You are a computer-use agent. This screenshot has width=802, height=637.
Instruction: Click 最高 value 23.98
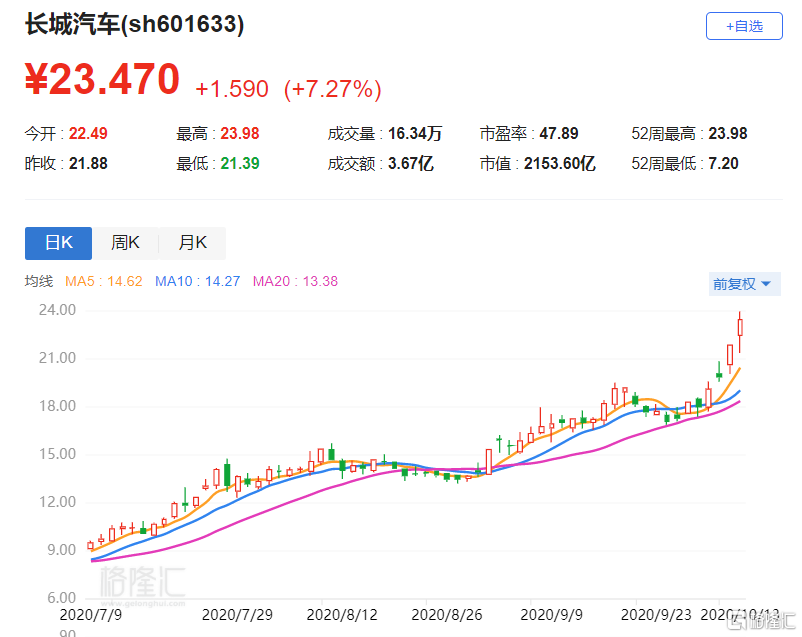pyautogui.click(x=240, y=134)
